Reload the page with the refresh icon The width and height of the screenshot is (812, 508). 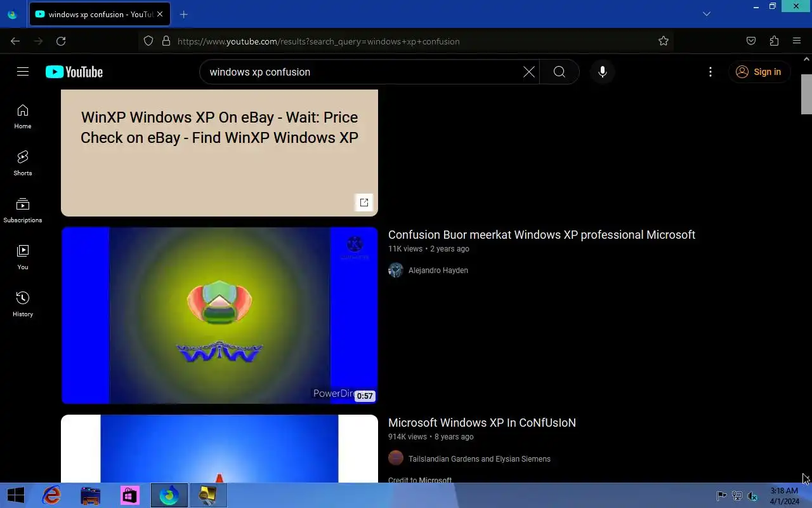click(x=61, y=41)
